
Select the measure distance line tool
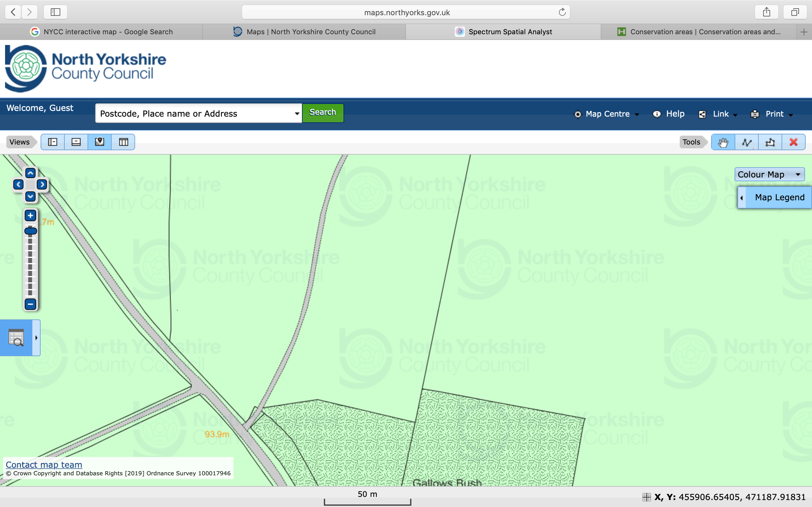coord(746,142)
